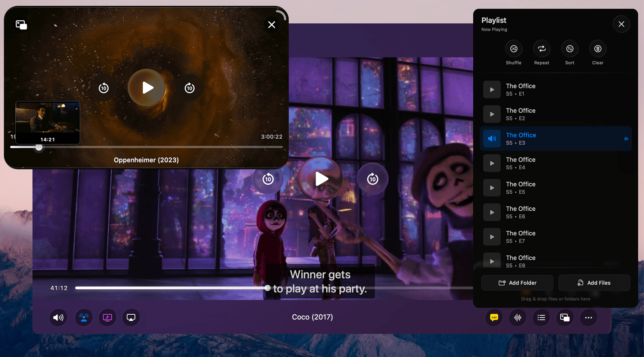Rewind Coco by 10 seconds
This screenshot has width=644, height=357.
click(x=268, y=179)
